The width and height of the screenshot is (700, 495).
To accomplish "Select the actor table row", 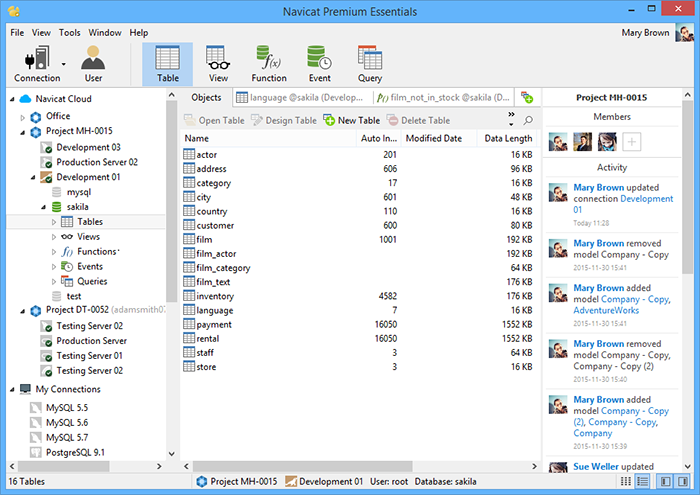I will (358, 154).
